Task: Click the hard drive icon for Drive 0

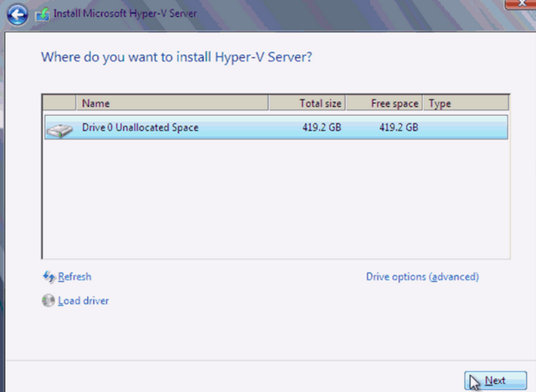Action: 60,131
